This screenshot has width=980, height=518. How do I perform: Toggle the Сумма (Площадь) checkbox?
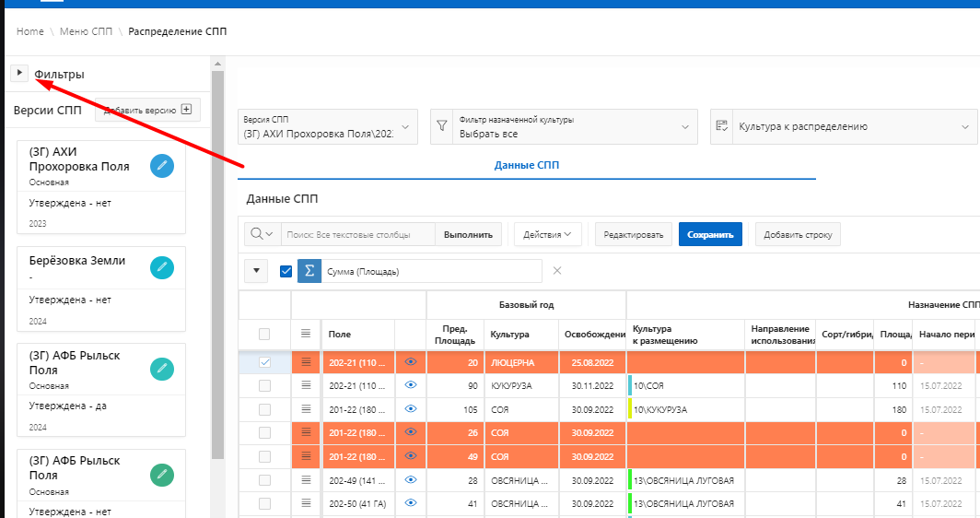[x=286, y=271]
